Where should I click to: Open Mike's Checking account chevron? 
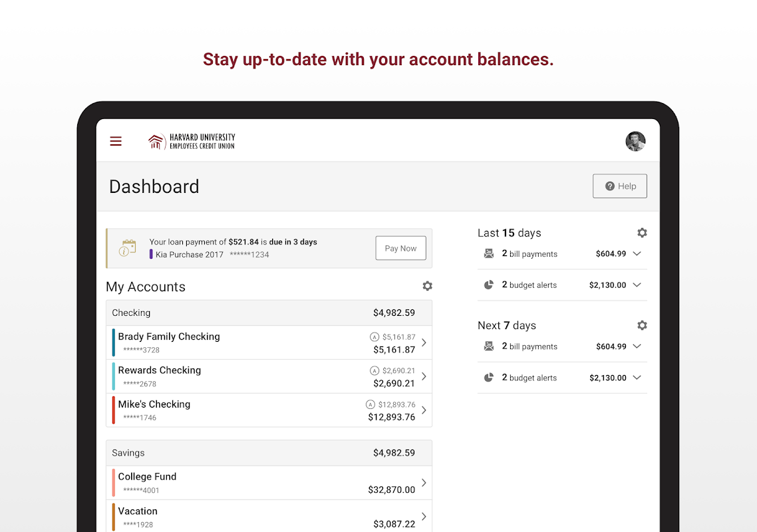(x=424, y=410)
